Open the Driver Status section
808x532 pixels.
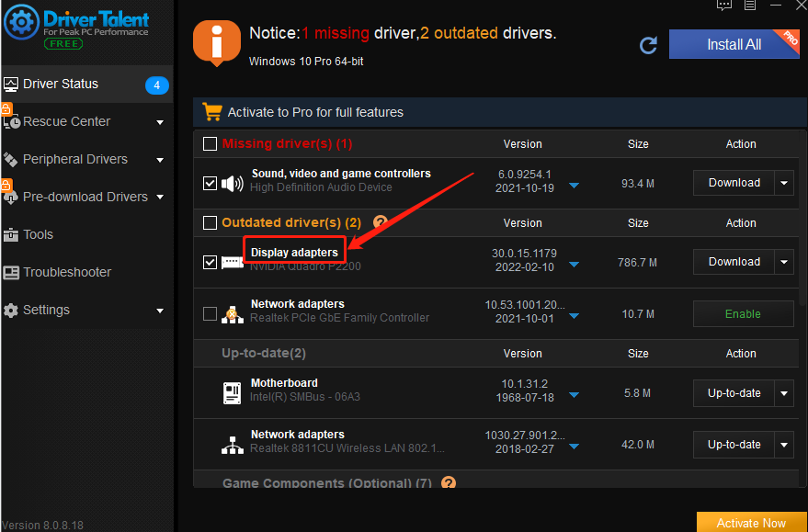pyautogui.click(x=86, y=84)
